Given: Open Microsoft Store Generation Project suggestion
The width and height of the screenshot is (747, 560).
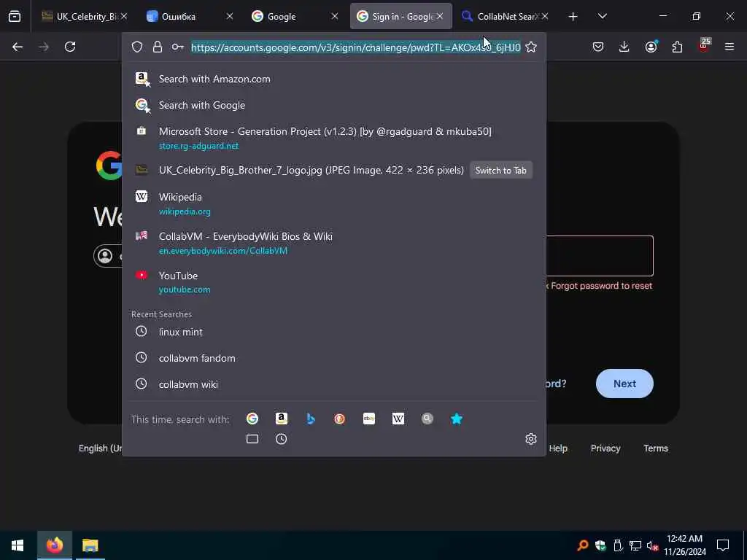Looking at the screenshot, I should (x=334, y=138).
